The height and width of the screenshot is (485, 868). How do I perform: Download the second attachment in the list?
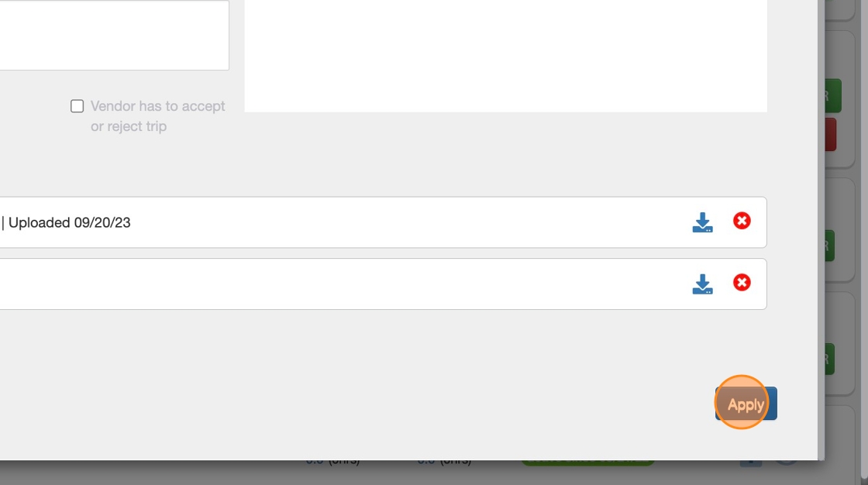coord(702,284)
